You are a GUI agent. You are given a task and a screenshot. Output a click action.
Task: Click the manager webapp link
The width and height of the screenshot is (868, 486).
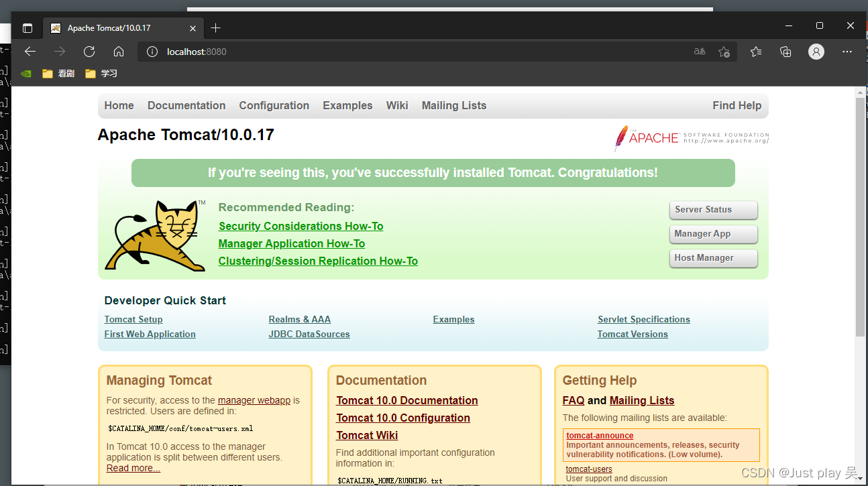coord(254,400)
